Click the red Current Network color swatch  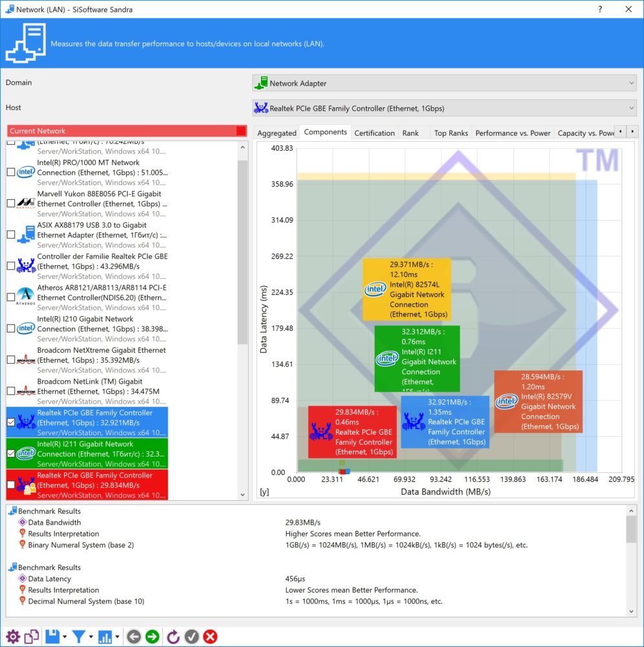tap(241, 131)
